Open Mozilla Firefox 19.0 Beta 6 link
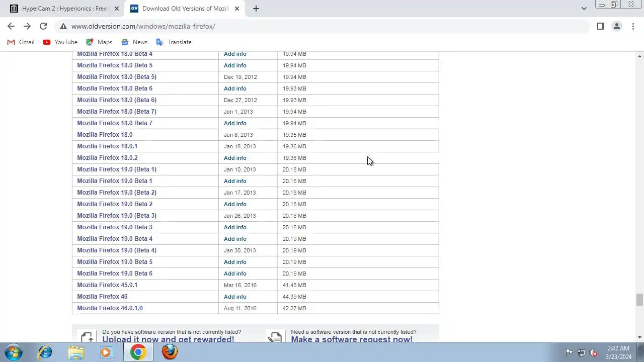Viewport: 644px width, 362px height. pos(115,274)
